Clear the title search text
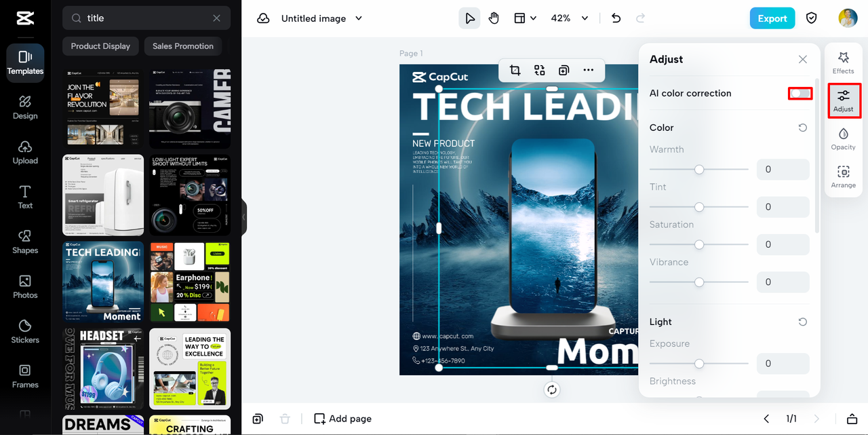Screen dimensions: 868x435 [217, 18]
